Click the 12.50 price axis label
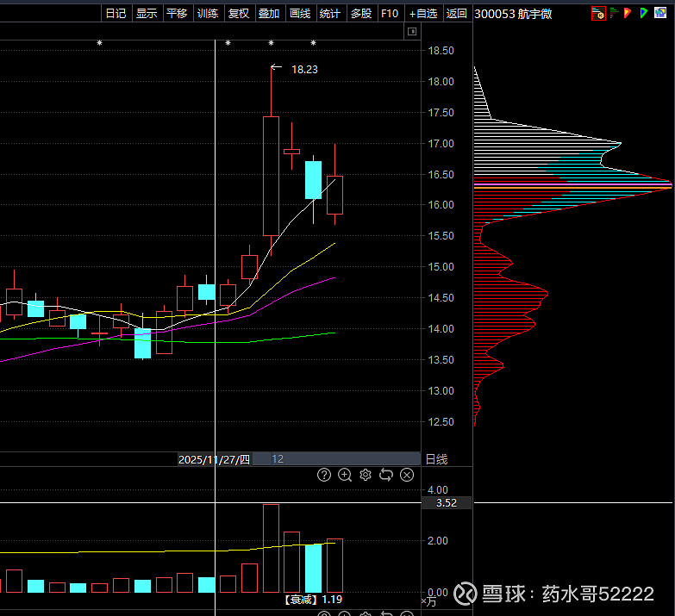This screenshot has width=675, height=616. pyautogui.click(x=441, y=422)
